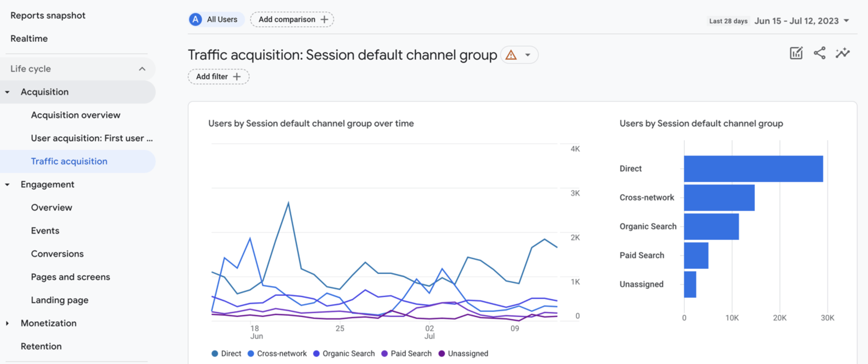The image size is (868, 364).
Task: Open Pages and screens report
Action: tap(70, 277)
